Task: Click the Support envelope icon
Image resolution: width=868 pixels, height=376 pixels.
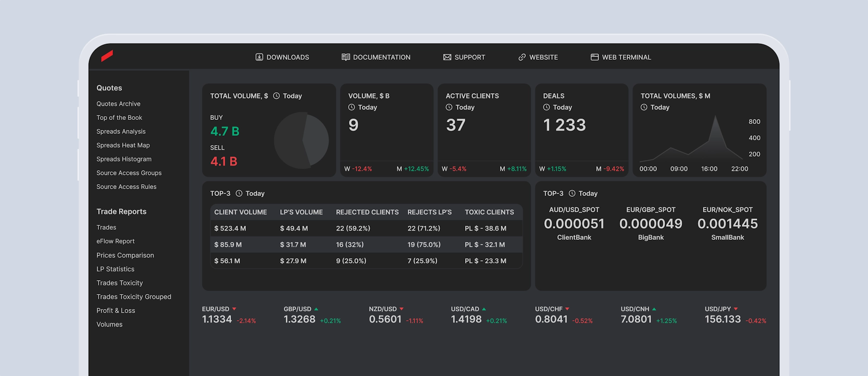Action: click(447, 57)
